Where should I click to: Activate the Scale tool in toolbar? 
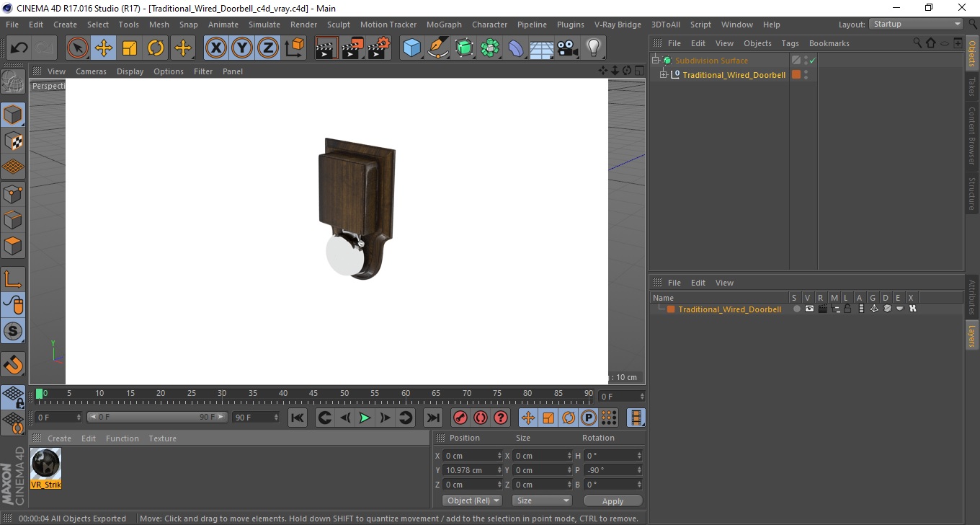130,48
